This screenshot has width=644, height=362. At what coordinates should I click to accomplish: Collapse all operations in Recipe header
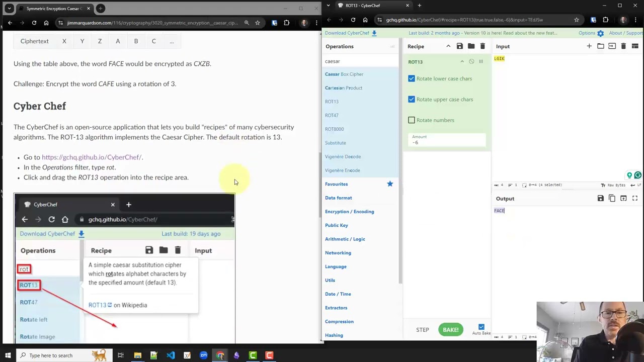pyautogui.click(x=448, y=46)
